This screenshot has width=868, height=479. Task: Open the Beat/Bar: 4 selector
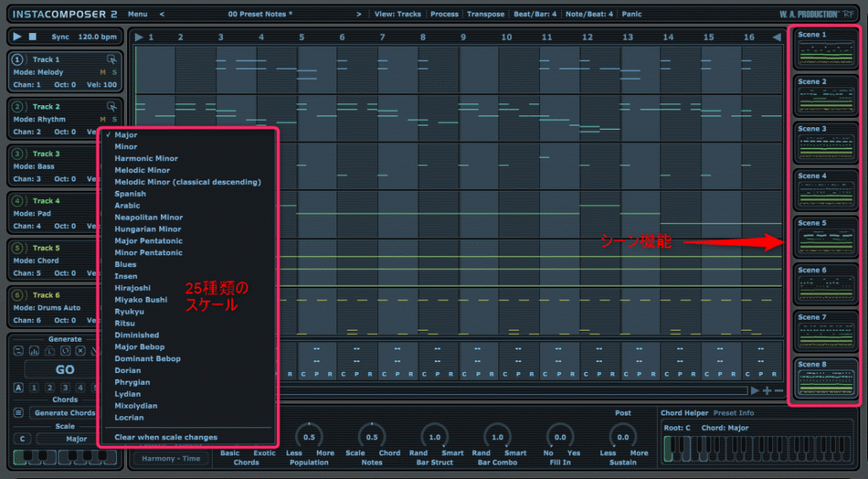click(535, 14)
